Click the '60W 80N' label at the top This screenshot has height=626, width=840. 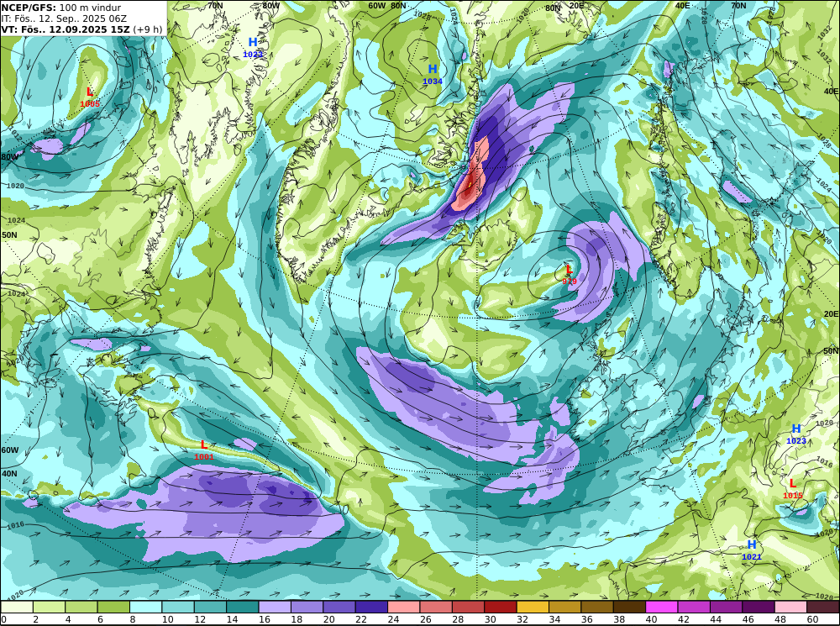386,5
